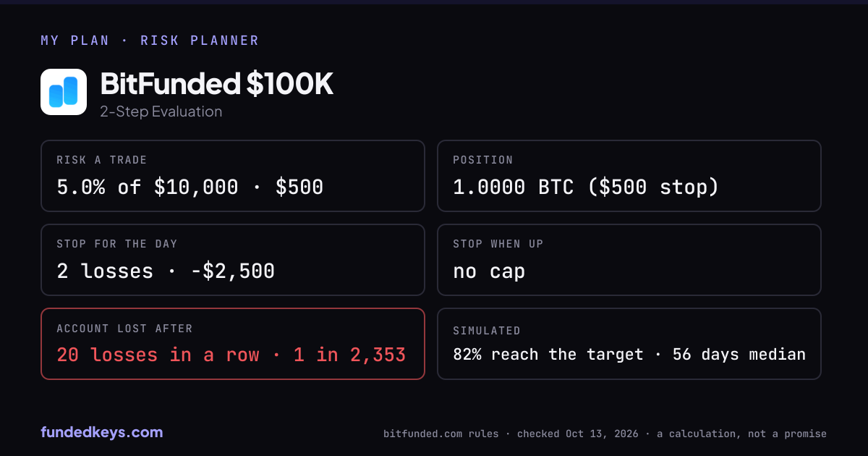The image size is (868, 456).
Task: Open the Stop When Up no cap card
Action: pyautogui.click(x=629, y=260)
